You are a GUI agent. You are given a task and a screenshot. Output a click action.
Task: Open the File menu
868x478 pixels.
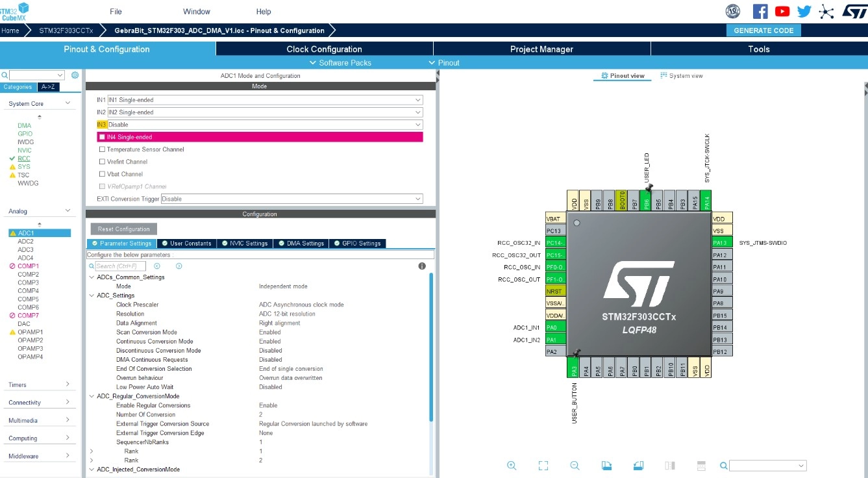(116, 12)
